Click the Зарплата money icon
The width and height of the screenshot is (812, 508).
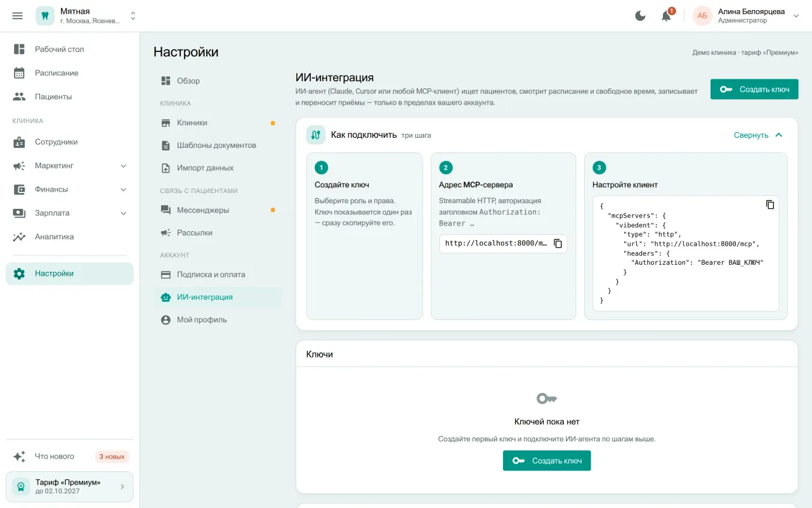pyautogui.click(x=20, y=213)
